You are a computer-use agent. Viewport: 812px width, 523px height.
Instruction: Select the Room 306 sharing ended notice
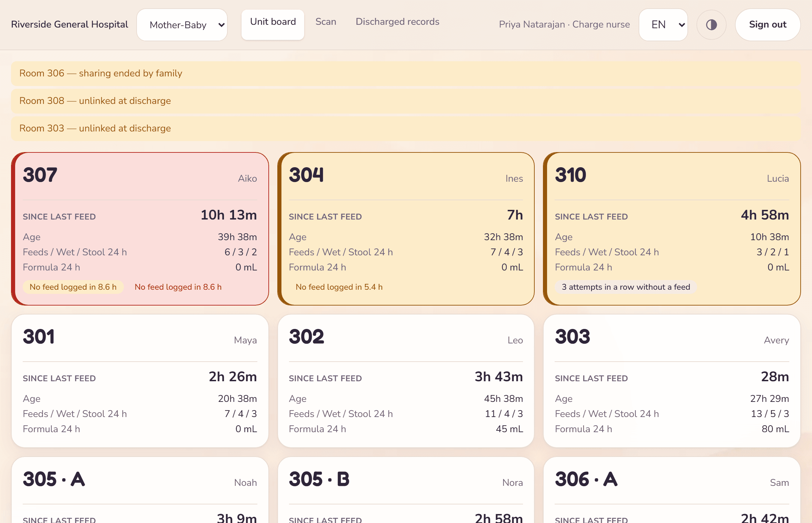406,73
